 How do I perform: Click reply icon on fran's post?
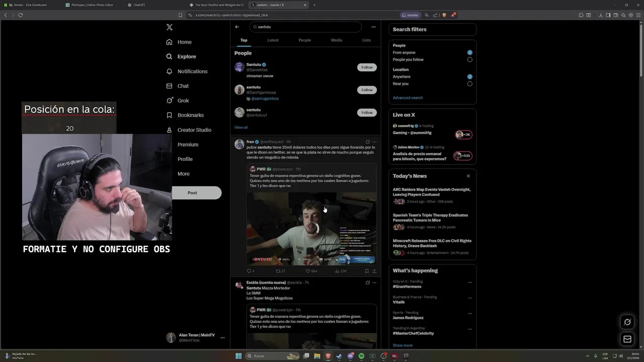click(x=249, y=271)
